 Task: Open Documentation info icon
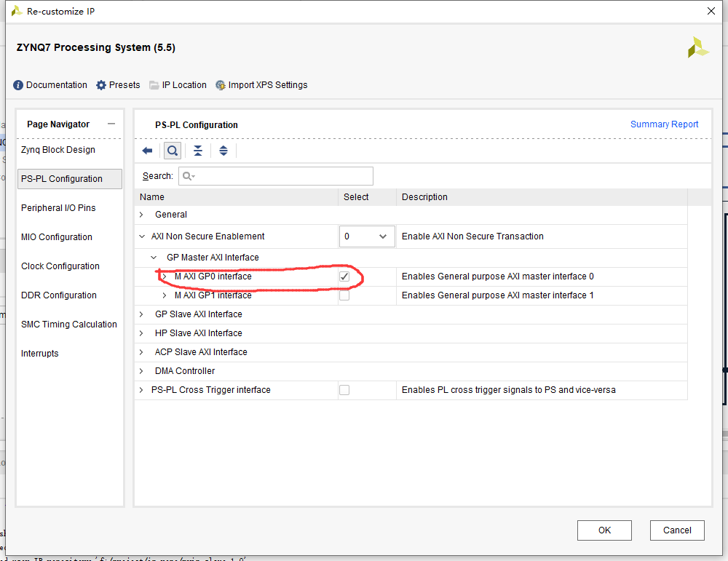coord(18,85)
